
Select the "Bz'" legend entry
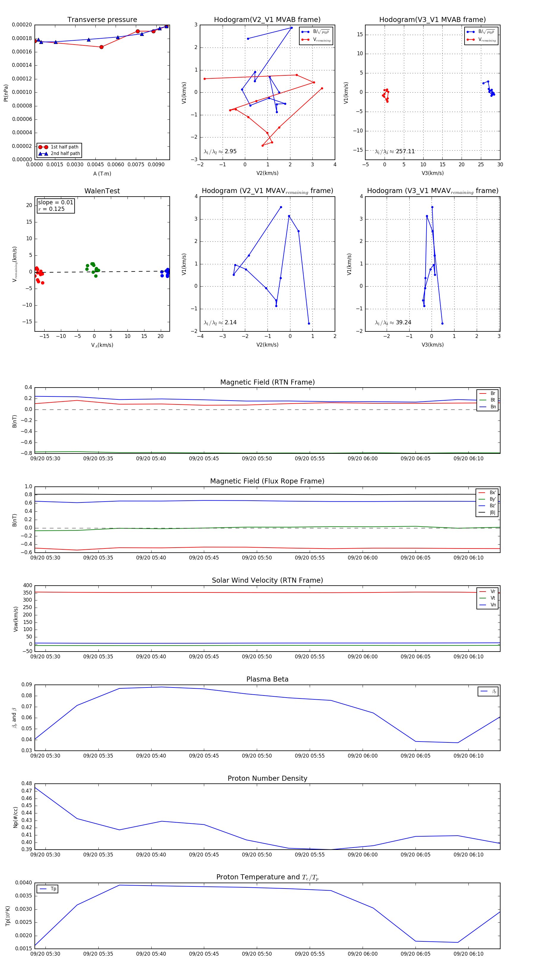[487, 506]
